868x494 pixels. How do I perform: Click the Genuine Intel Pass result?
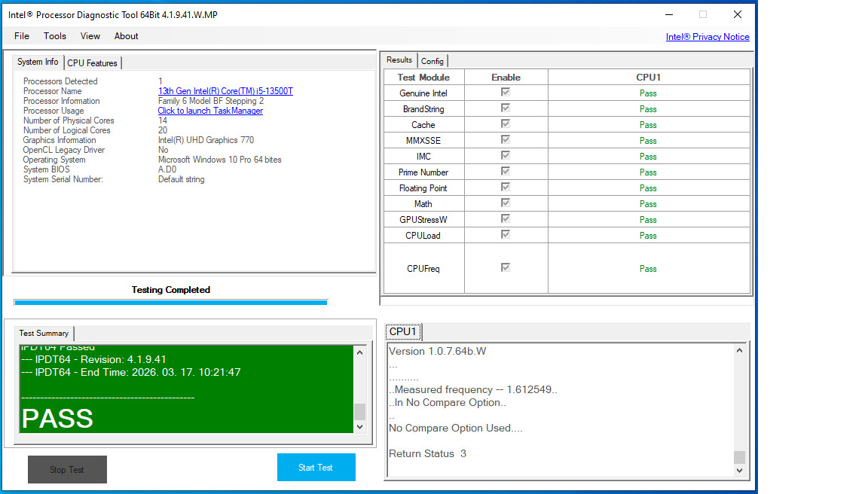648,93
